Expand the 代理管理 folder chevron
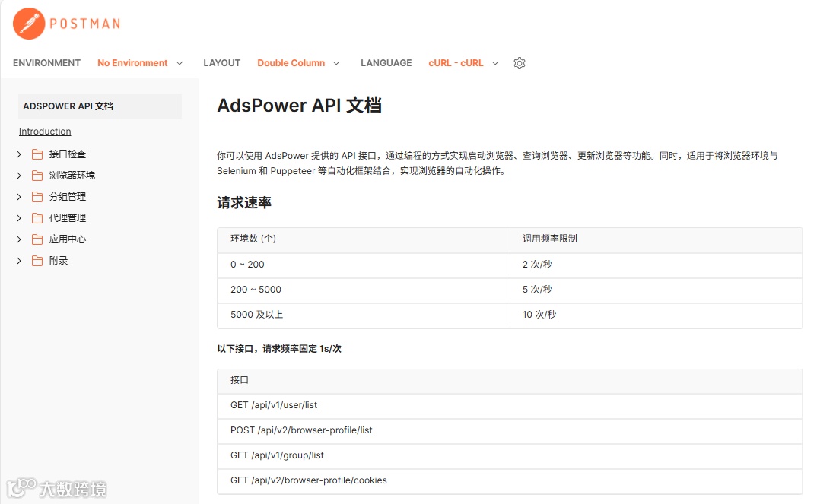This screenshot has width=817, height=504. click(x=19, y=218)
